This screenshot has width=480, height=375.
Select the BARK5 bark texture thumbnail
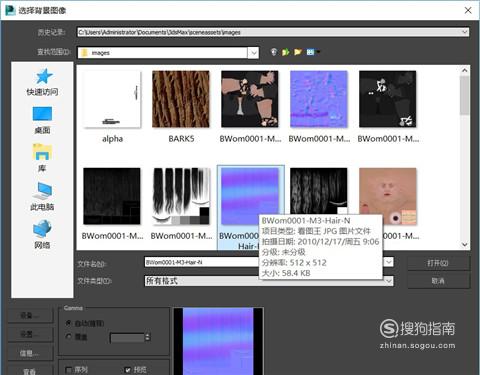181,99
